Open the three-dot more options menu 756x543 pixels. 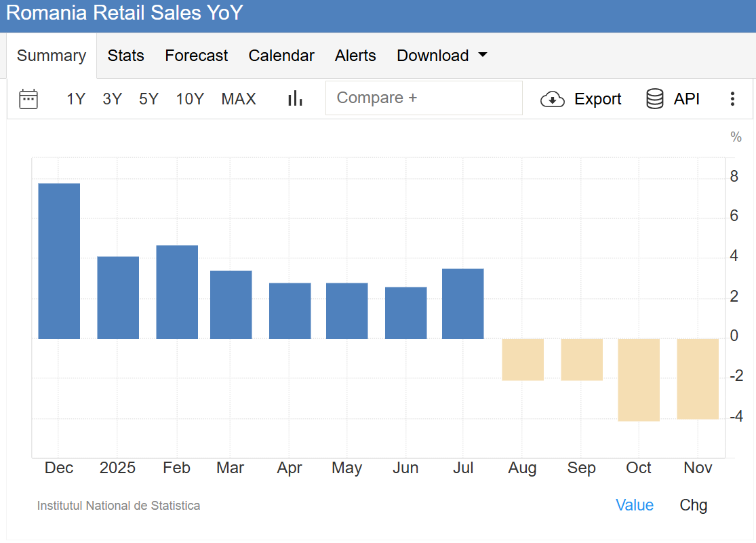click(x=732, y=99)
